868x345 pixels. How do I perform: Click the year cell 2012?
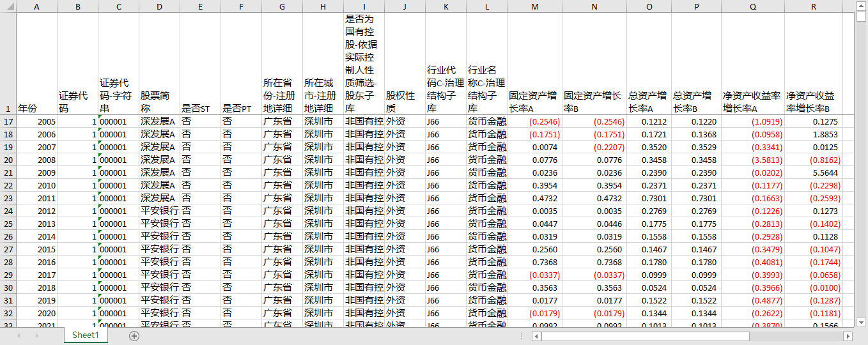[x=36, y=211]
